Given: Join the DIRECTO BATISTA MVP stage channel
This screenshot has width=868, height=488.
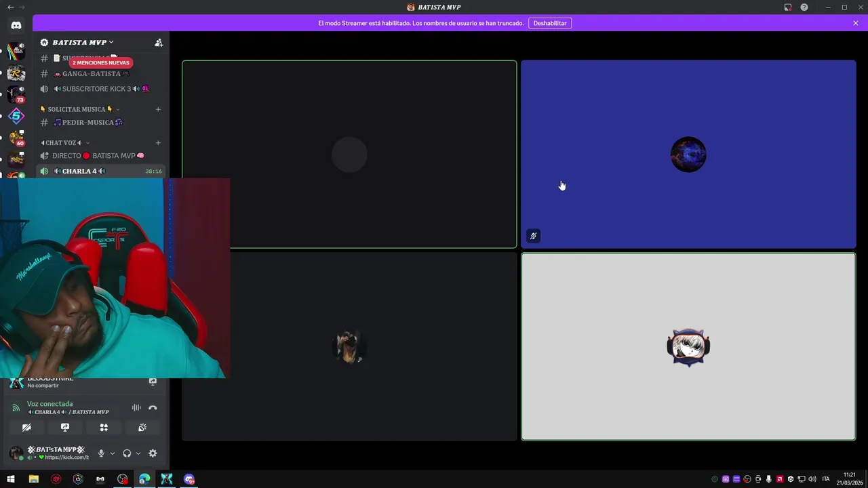Looking at the screenshot, I should [x=100, y=156].
